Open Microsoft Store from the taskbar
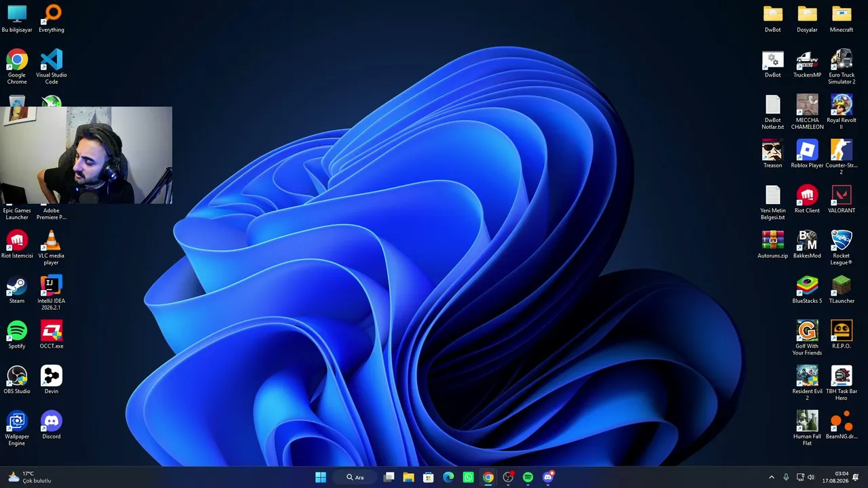The height and width of the screenshot is (488, 868). pos(429,477)
